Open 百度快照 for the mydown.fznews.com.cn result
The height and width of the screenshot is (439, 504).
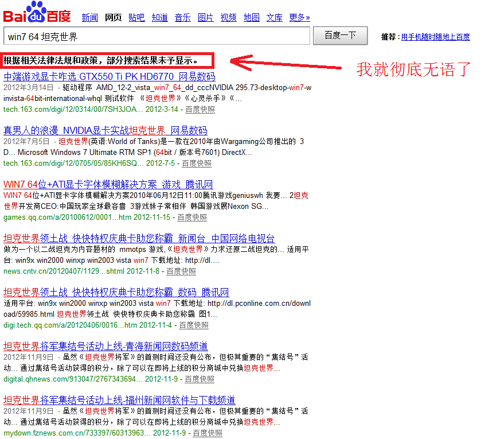pyautogui.click(x=208, y=433)
